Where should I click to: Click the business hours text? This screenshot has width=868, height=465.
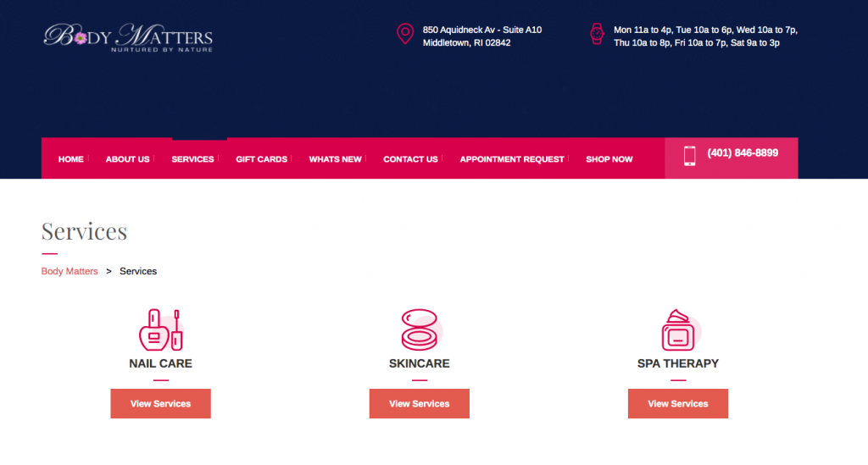pyautogui.click(x=705, y=36)
